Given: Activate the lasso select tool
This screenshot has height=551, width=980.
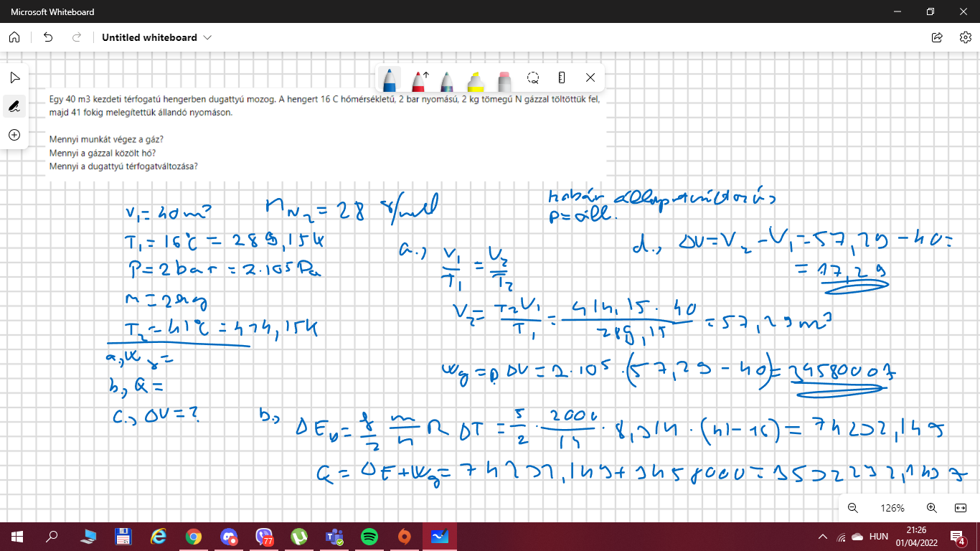Looking at the screenshot, I should click(x=533, y=77).
